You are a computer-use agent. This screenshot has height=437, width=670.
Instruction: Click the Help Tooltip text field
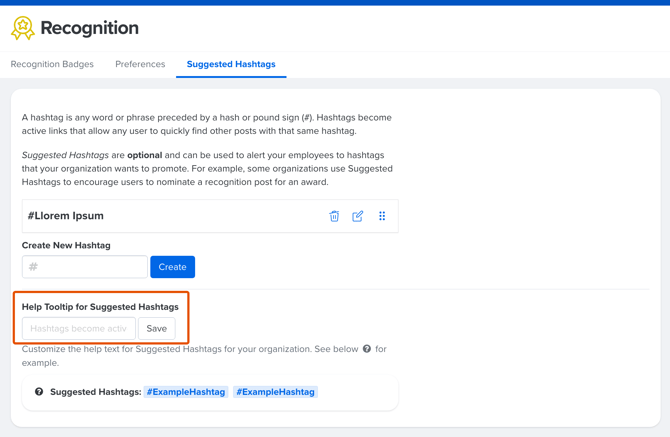click(x=79, y=328)
